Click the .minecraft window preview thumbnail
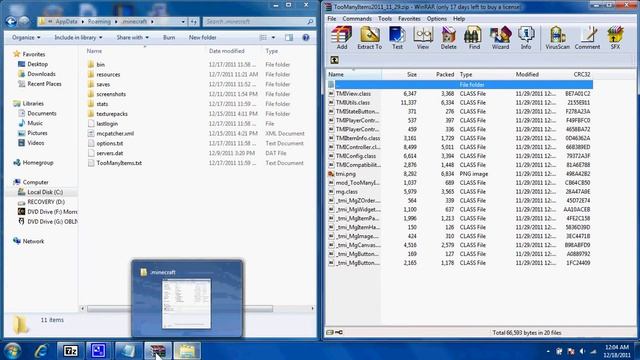The image size is (640, 360). pyautogui.click(x=187, y=303)
